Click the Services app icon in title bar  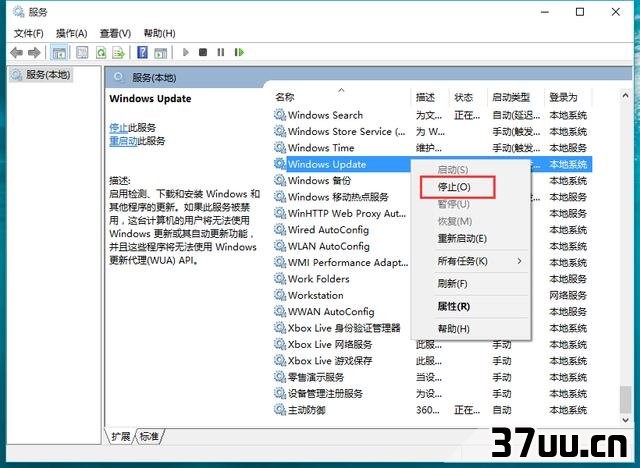point(19,12)
